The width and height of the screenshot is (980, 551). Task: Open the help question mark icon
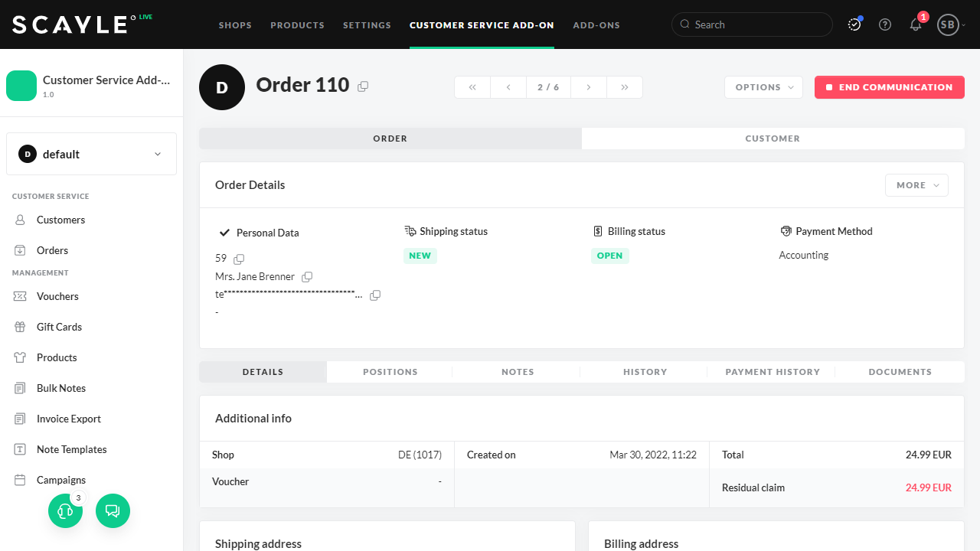coord(885,24)
